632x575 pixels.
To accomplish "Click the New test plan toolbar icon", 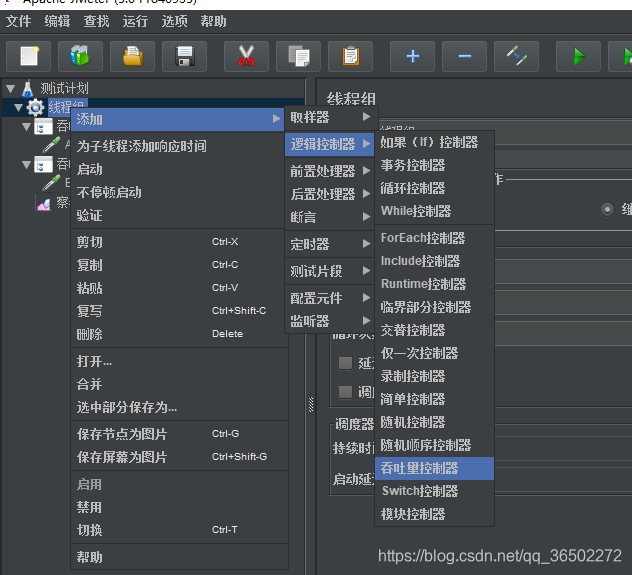I will (x=28, y=56).
